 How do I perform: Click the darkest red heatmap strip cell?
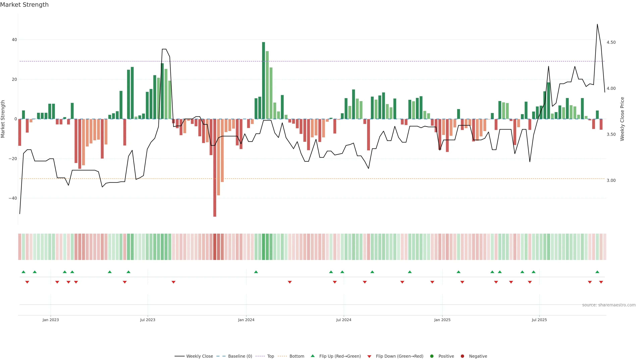point(215,247)
